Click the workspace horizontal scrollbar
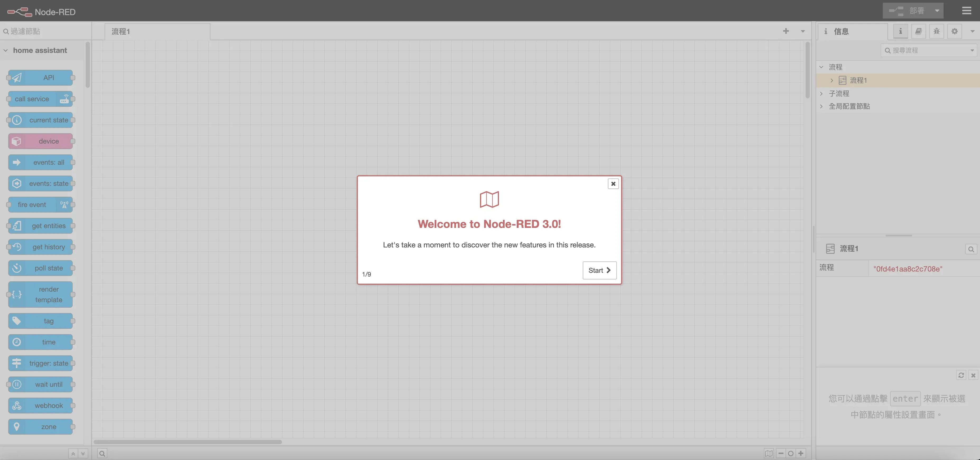 (188, 442)
